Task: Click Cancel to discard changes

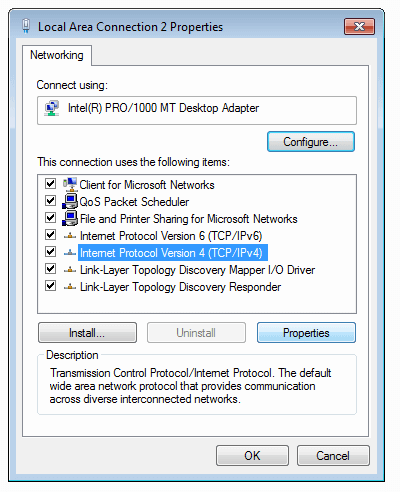Action: (x=333, y=456)
